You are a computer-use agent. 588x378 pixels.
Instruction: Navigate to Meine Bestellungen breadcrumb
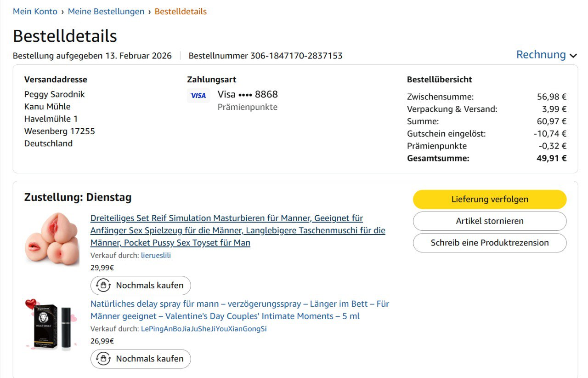[x=106, y=11]
